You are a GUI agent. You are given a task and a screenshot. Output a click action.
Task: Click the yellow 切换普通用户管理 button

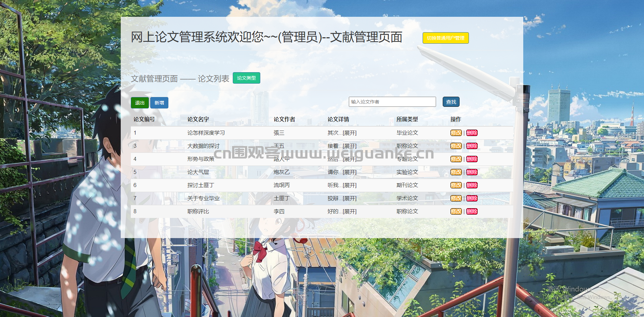[x=445, y=38]
